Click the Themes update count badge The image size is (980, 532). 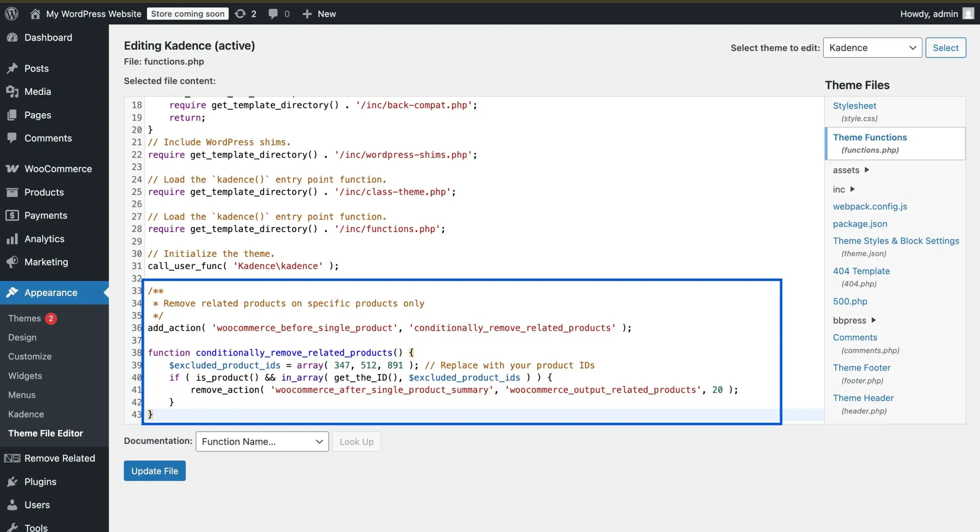click(51, 318)
